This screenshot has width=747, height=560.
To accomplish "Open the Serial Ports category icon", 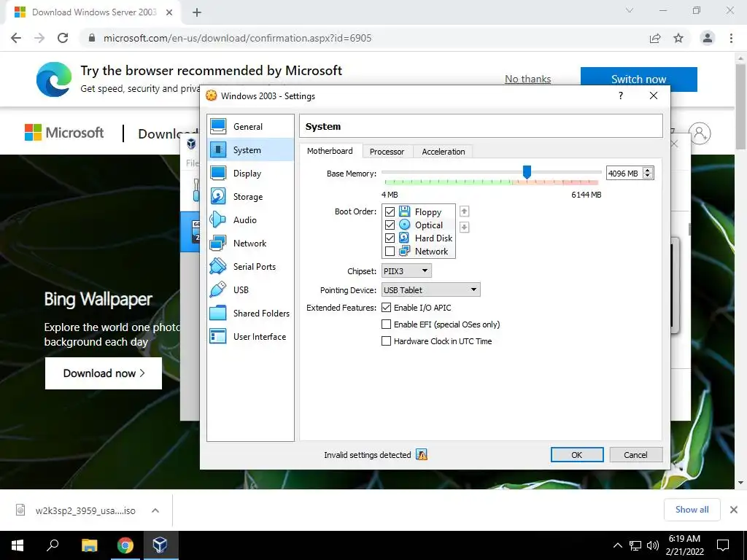I will pyautogui.click(x=218, y=266).
